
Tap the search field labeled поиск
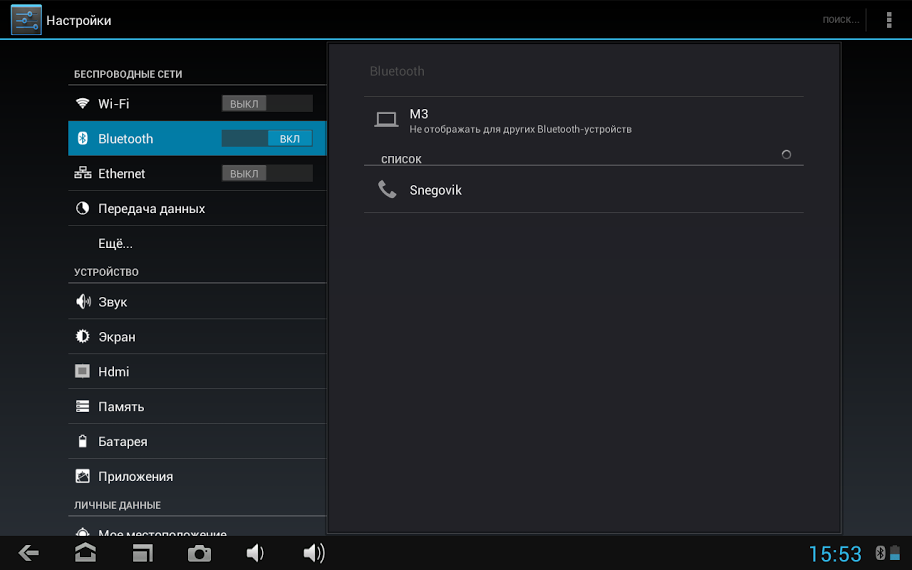(840, 20)
